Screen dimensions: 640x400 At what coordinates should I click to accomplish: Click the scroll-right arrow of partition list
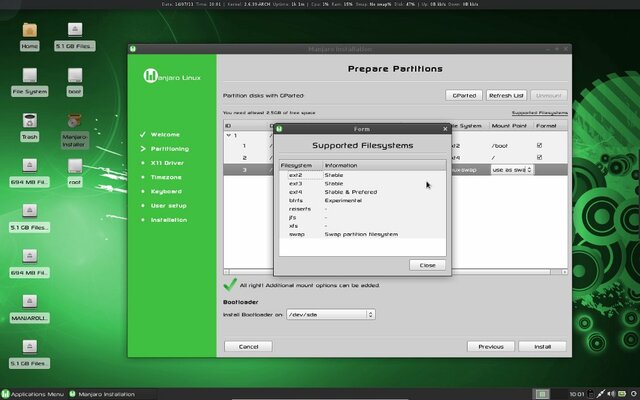(564, 271)
